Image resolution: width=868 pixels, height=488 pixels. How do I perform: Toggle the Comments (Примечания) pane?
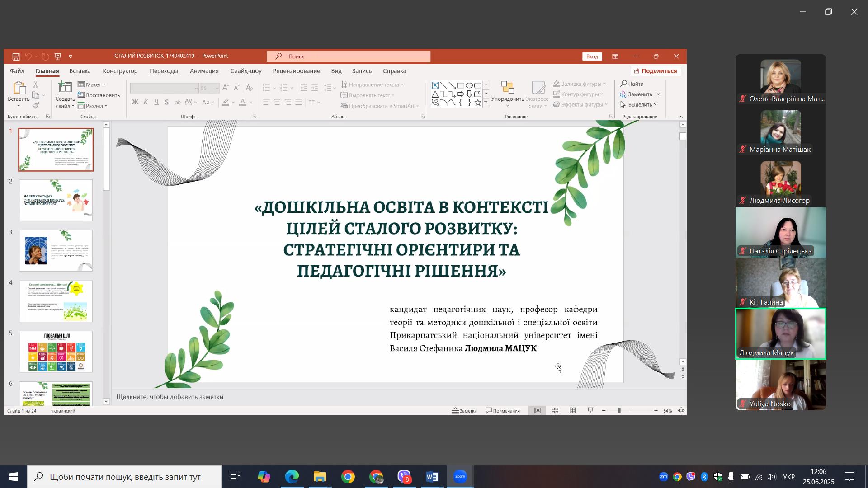click(503, 411)
